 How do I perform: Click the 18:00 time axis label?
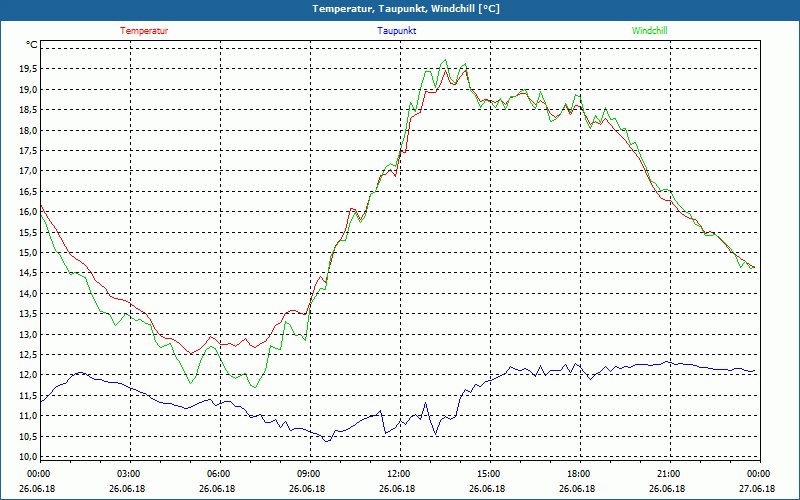click(578, 474)
